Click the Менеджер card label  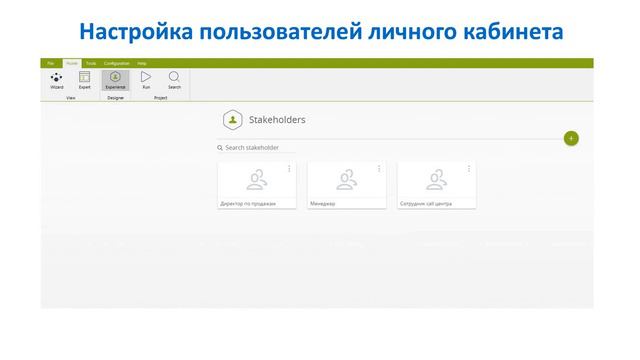(x=322, y=204)
